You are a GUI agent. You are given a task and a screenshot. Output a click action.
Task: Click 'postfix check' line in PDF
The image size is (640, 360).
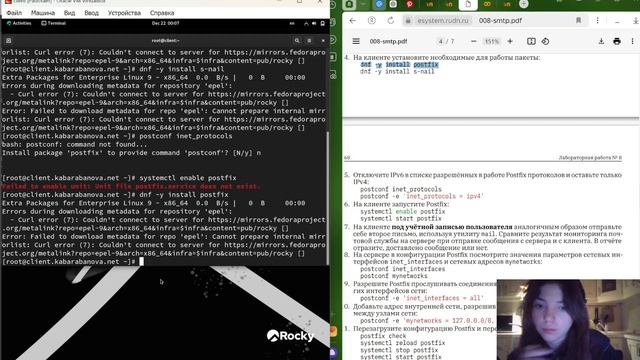click(383, 336)
